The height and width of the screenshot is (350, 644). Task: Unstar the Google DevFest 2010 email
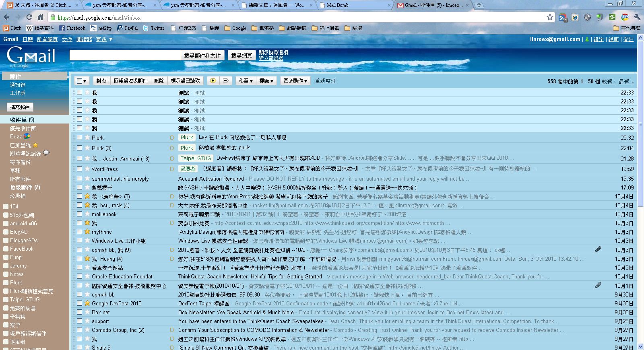(x=87, y=303)
